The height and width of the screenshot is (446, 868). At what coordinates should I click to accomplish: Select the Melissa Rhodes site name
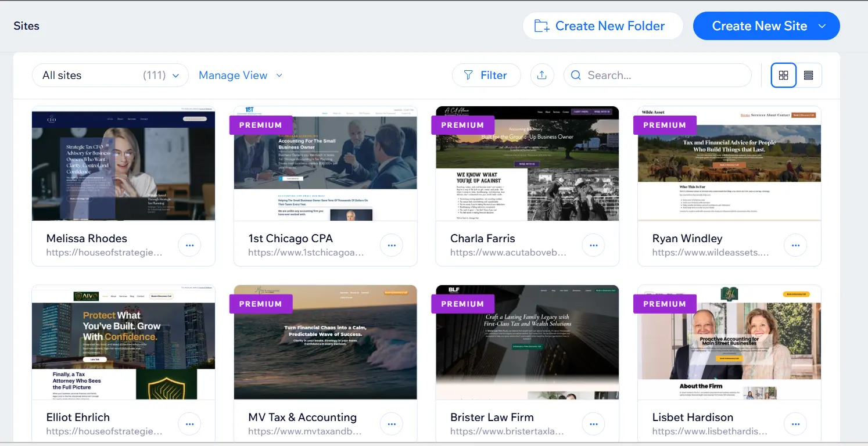[87, 238]
